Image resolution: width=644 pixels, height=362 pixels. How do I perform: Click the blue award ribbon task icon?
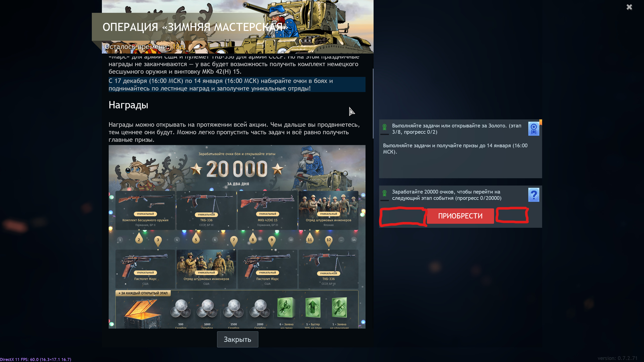tap(534, 129)
